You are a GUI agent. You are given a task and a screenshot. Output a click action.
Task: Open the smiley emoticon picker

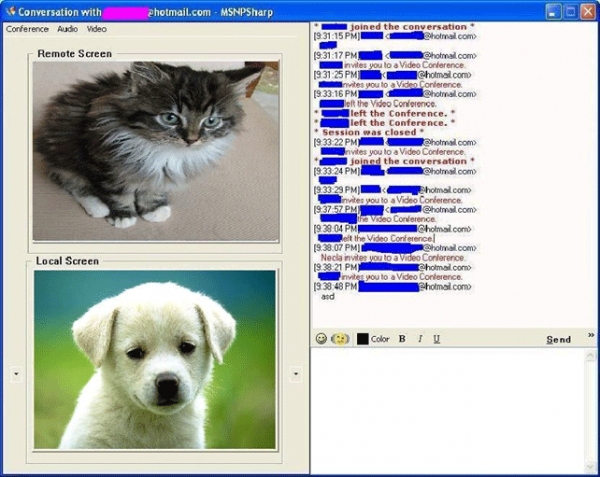(x=321, y=339)
